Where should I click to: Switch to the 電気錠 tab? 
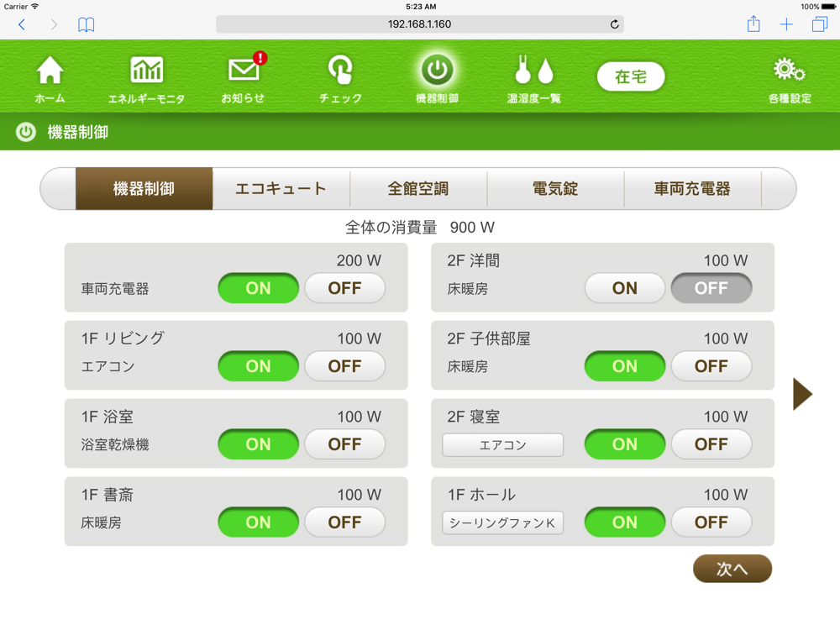[x=555, y=188]
